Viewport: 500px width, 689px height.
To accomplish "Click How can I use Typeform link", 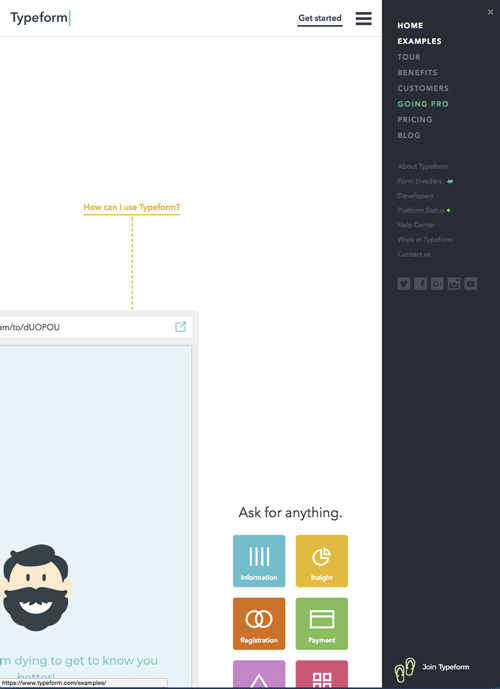I will click(132, 207).
